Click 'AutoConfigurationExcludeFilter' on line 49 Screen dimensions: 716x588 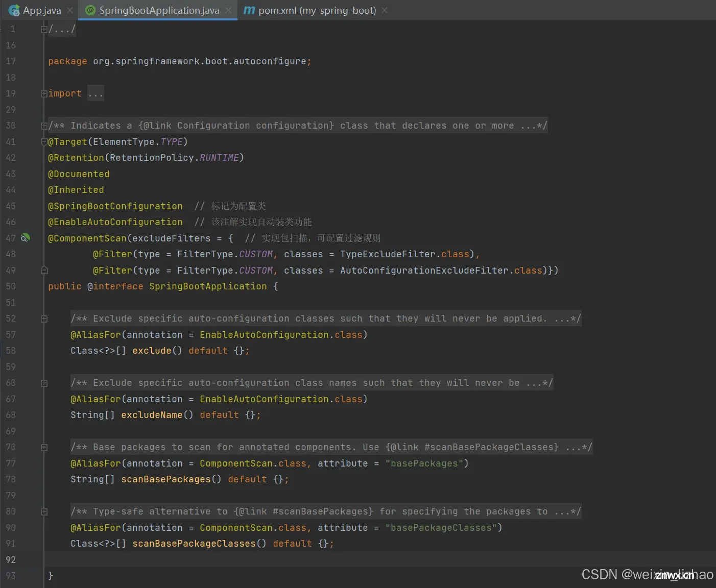[424, 271]
